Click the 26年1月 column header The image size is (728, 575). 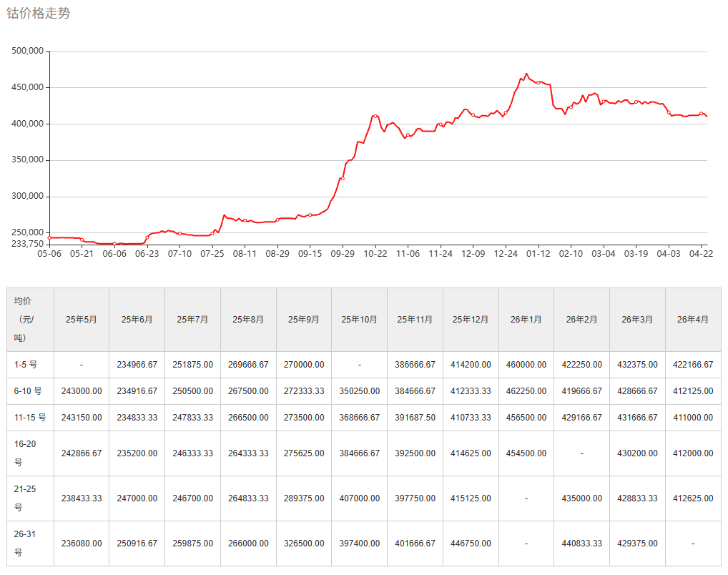point(526,320)
